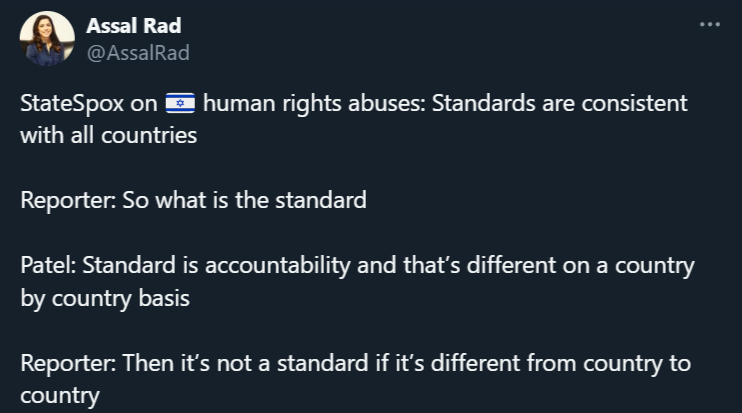Click 'different from country to' text
The image size is (742, 413).
(561, 363)
